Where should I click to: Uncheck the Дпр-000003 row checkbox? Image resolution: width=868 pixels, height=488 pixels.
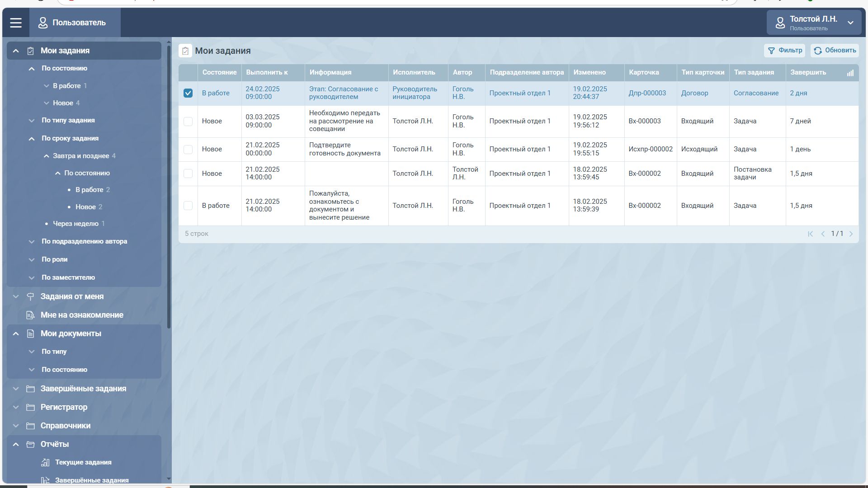(x=188, y=93)
